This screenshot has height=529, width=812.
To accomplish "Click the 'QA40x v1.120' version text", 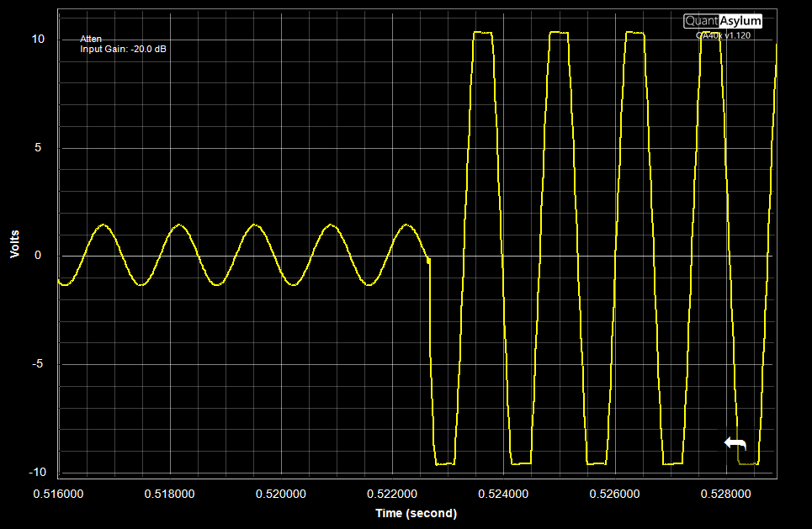I will pyautogui.click(x=723, y=35).
